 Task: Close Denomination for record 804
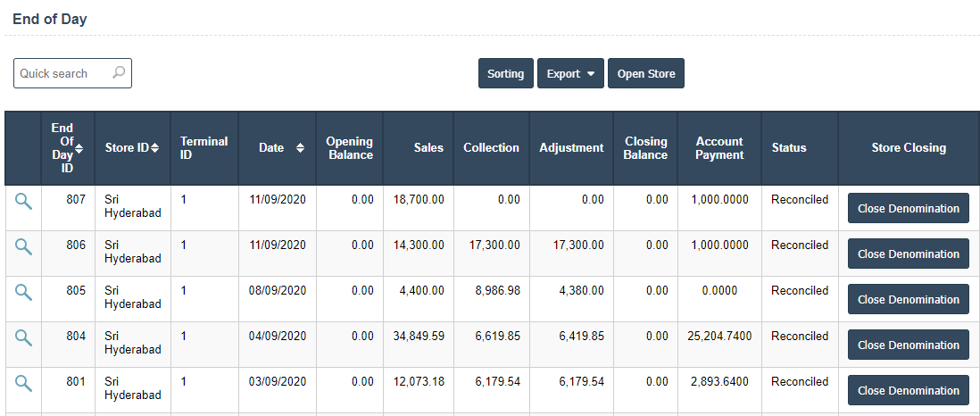[908, 345]
